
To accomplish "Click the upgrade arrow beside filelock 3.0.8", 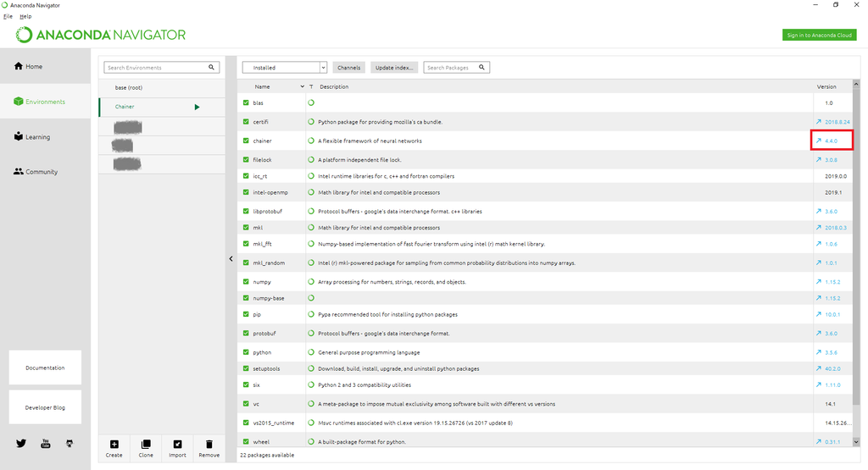I will [819, 160].
